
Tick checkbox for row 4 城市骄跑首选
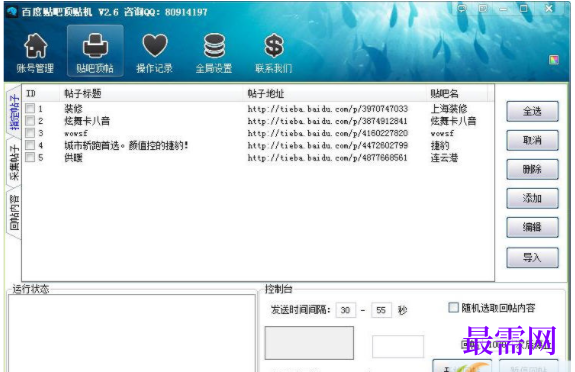coord(30,145)
